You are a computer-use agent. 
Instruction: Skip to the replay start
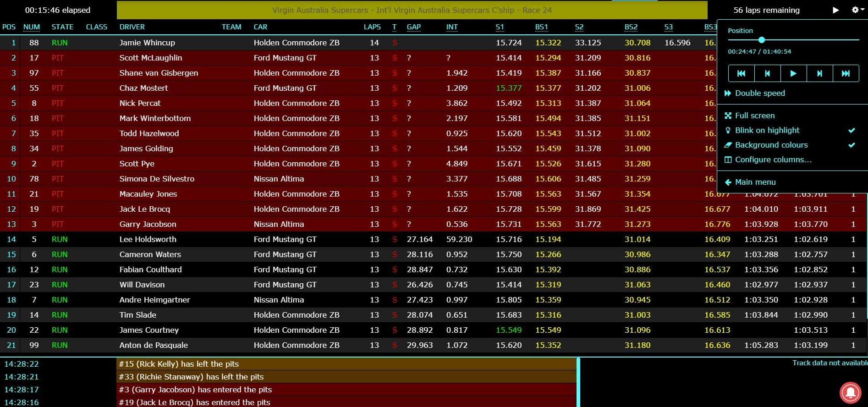[x=741, y=73]
